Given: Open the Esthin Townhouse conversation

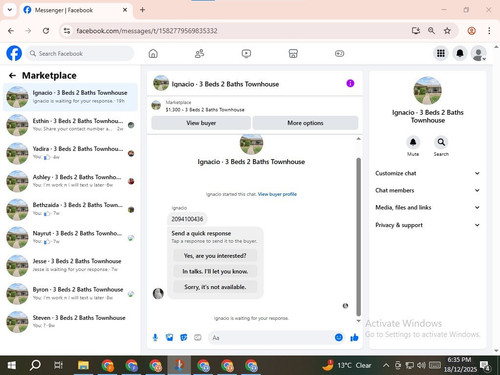Looking at the screenshot, I should tap(70, 125).
